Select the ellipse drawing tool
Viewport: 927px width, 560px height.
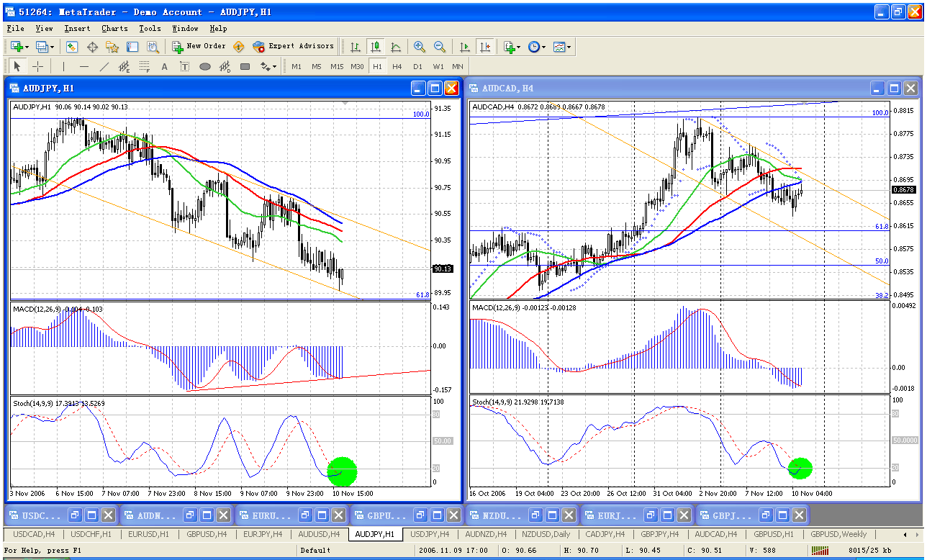click(205, 67)
